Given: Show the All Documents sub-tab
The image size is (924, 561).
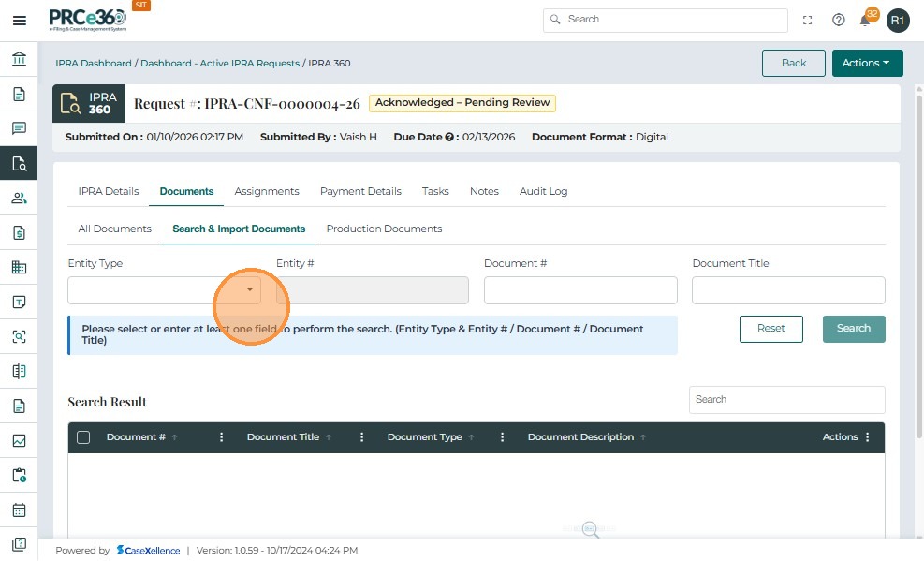Looking at the screenshot, I should 115,229.
